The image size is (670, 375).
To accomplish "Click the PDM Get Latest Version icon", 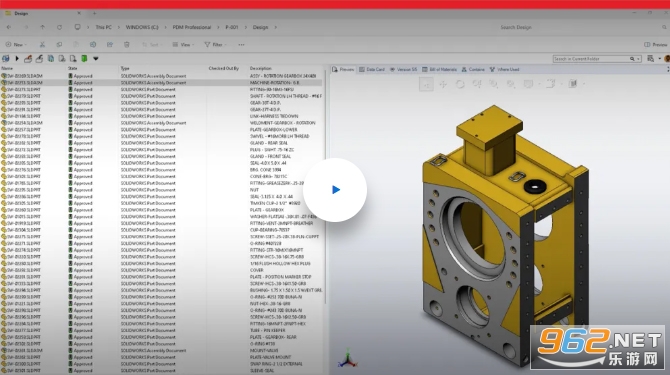I will coord(51,59).
